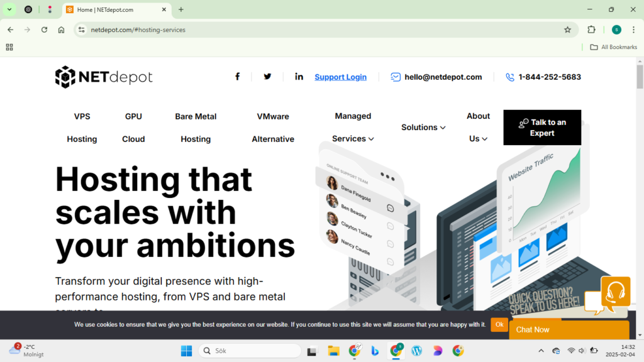Screen dimensions: 644x362
Task: Go to browser home page
Action: tap(61, 30)
